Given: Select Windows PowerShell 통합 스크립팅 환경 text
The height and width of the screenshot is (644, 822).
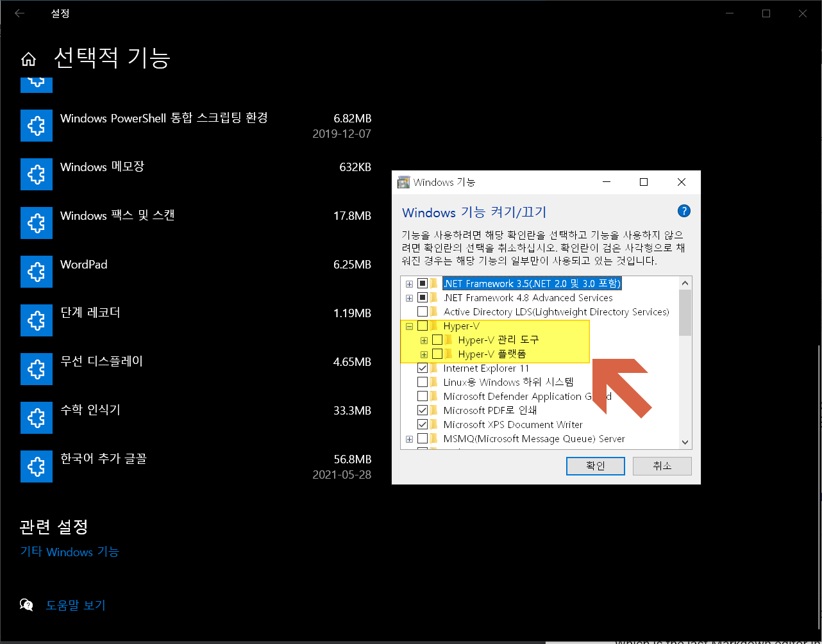Looking at the screenshot, I should pyautogui.click(x=164, y=118).
